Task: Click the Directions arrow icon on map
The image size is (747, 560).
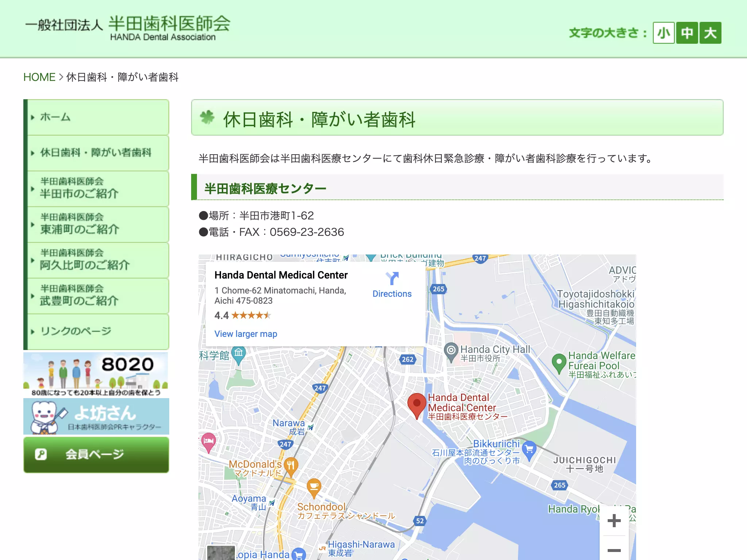Action: pos(392,279)
